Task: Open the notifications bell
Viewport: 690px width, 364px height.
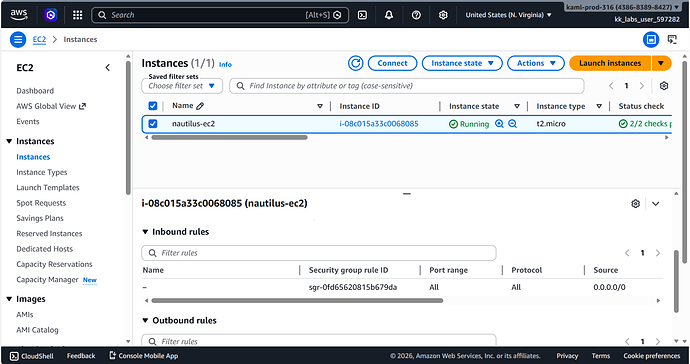Action: click(389, 15)
